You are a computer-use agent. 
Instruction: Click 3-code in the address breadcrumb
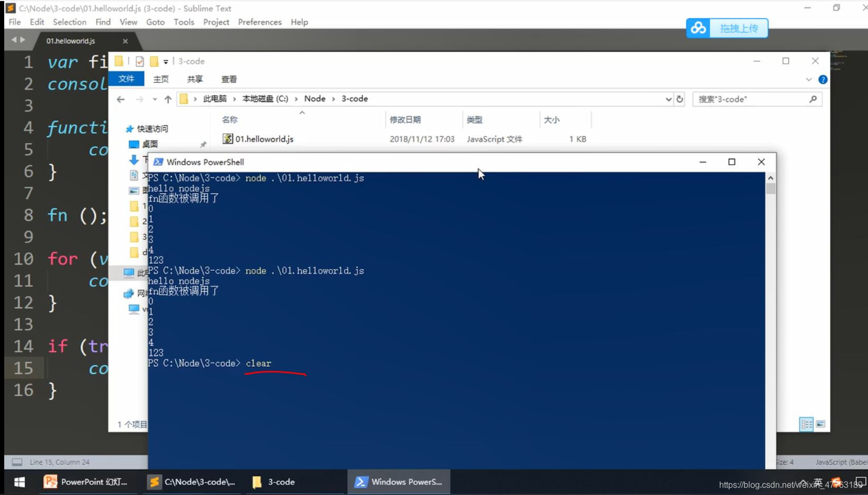coord(355,99)
